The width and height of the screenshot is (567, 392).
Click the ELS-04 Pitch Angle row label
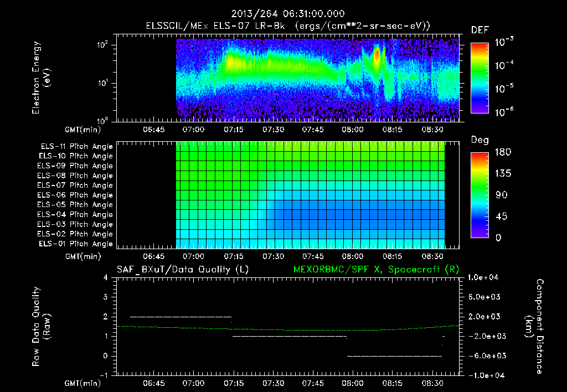coord(75,214)
